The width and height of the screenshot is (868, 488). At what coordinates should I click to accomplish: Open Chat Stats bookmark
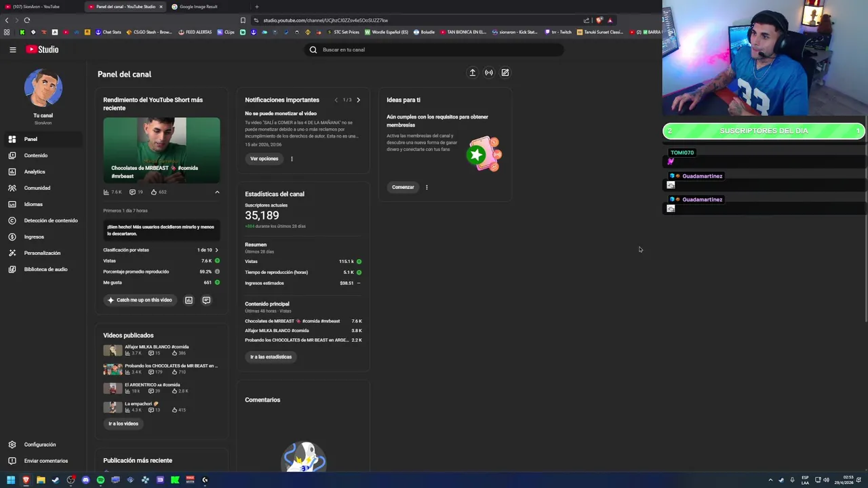coord(108,32)
